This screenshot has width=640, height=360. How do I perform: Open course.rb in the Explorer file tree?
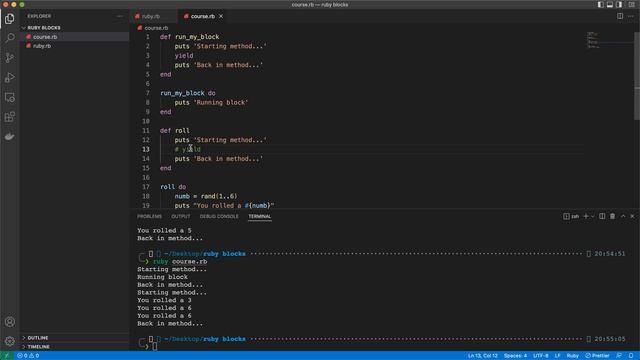pyautogui.click(x=45, y=37)
